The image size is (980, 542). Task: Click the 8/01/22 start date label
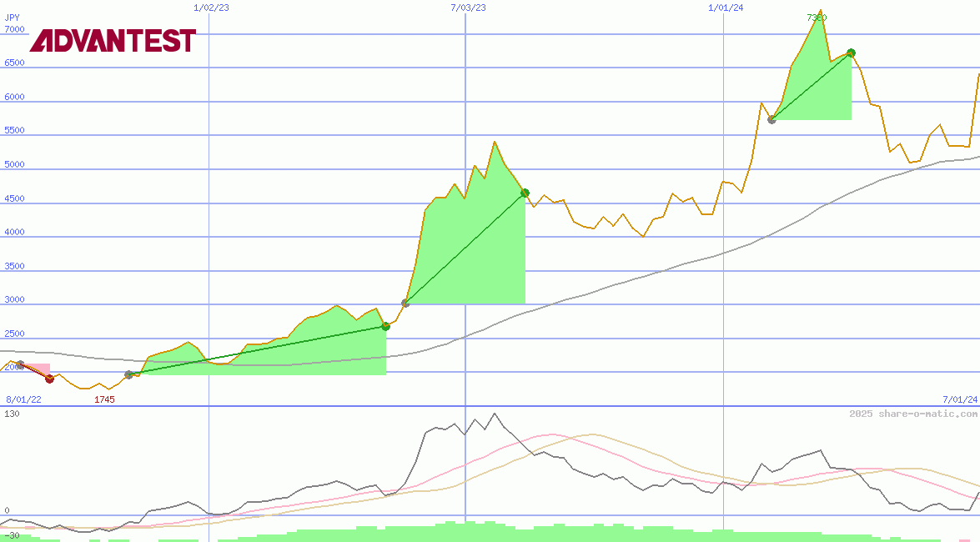23,399
